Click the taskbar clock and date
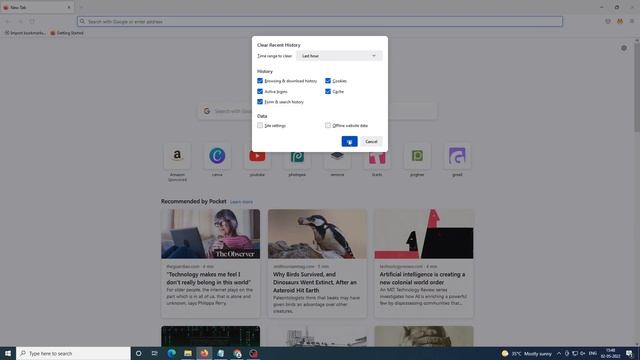This screenshot has height=360, width=640. point(611,353)
